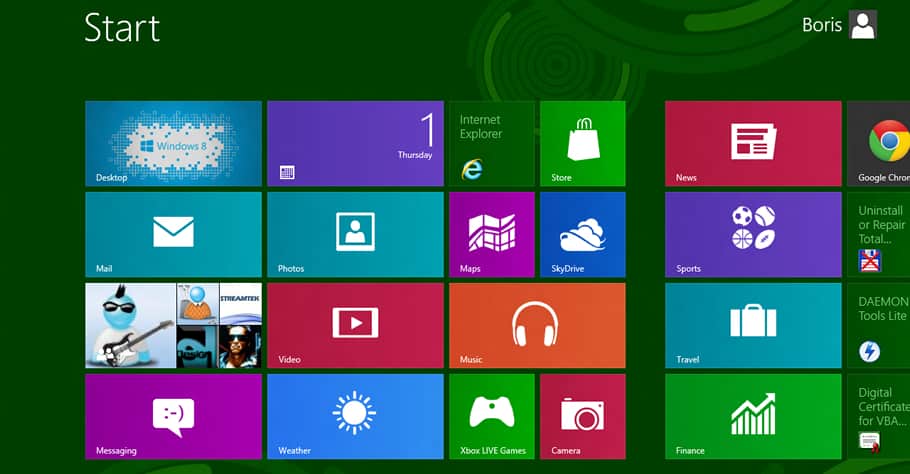Open the Camera tile

click(x=582, y=416)
